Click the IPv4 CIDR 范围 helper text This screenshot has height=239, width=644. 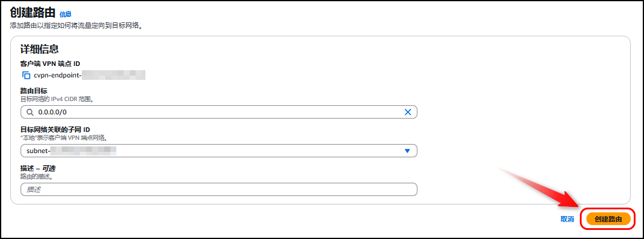pyautogui.click(x=59, y=99)
